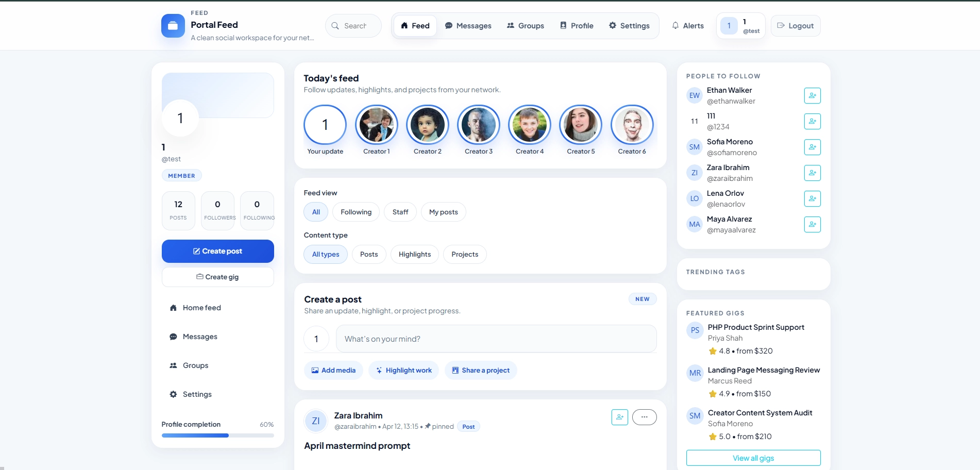Click the Portal Feed briefcase logo
Screen dimensions: 980x470
click(x=173, y=26)
